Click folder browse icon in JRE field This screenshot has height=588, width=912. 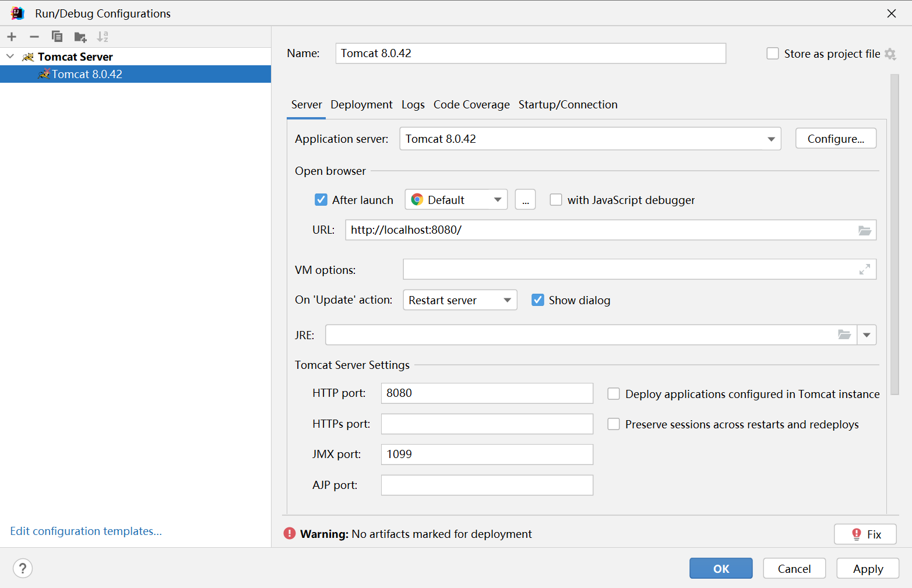844,335
